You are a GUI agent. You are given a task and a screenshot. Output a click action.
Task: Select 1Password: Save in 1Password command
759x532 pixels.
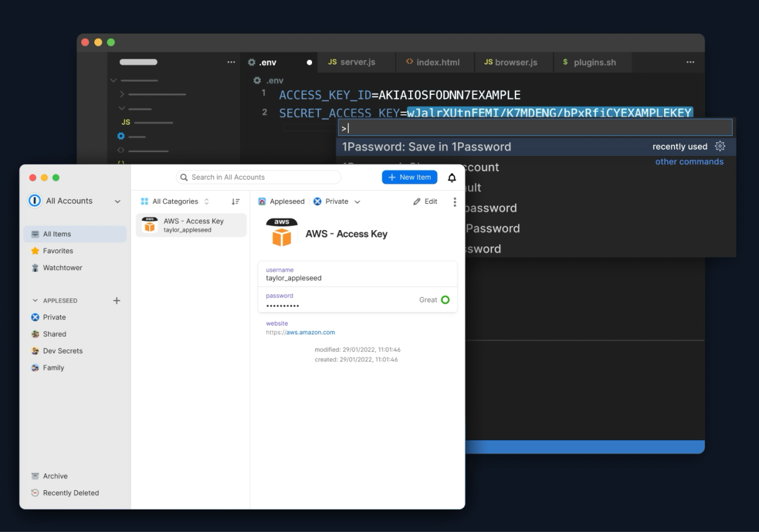click(536, 147)
